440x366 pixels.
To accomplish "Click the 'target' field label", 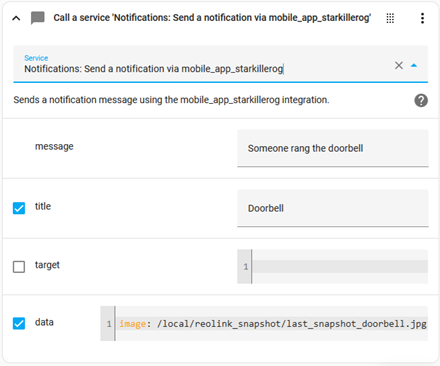I will [47, 265].
